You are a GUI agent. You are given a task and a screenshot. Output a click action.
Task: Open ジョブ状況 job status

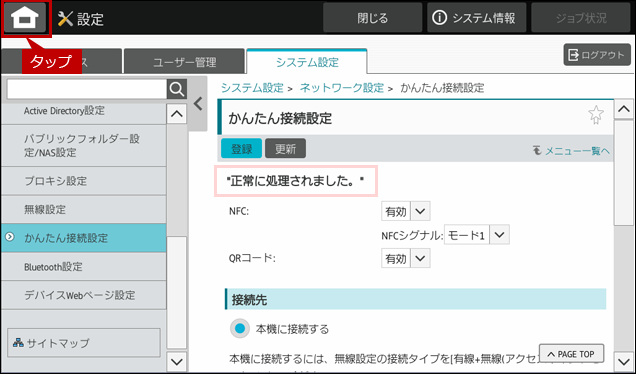581,18
